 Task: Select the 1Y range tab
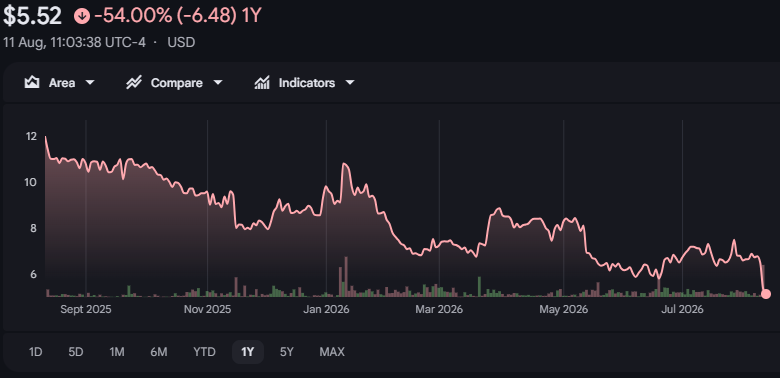pos(248,352)
